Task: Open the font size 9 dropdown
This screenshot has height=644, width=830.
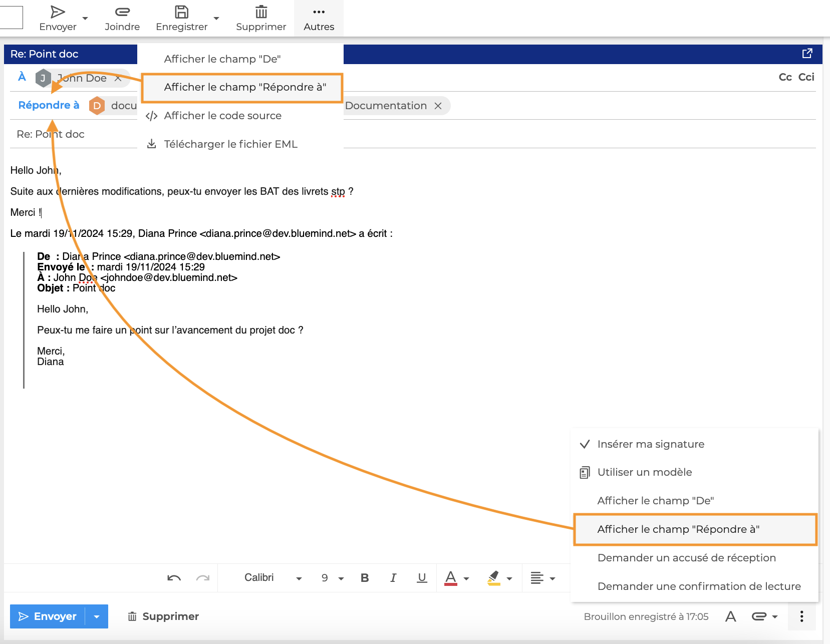Action: point(333,578)
